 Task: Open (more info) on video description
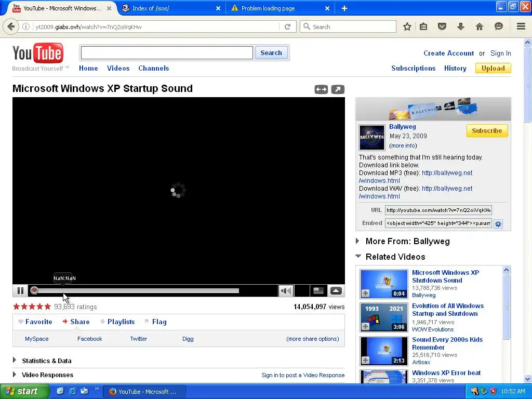403,145
